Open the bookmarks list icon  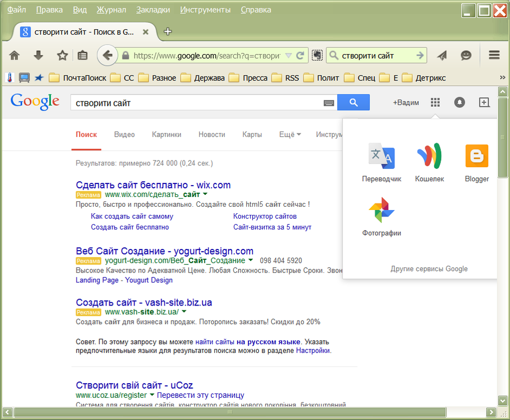(x=82, y=56)
